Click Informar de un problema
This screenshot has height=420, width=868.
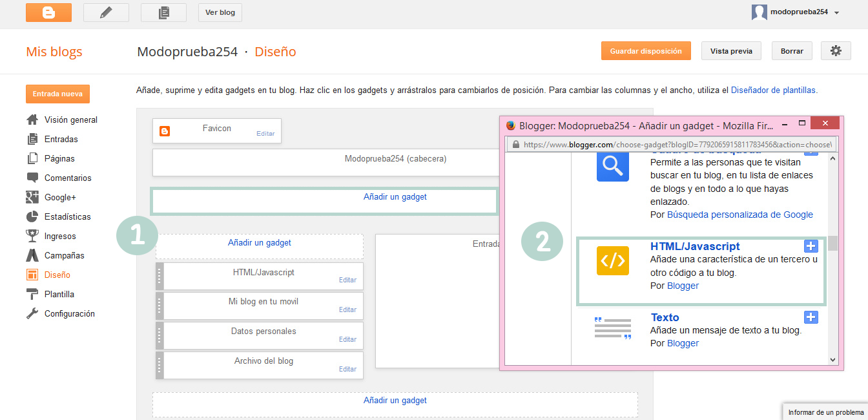tap(825, 412)
